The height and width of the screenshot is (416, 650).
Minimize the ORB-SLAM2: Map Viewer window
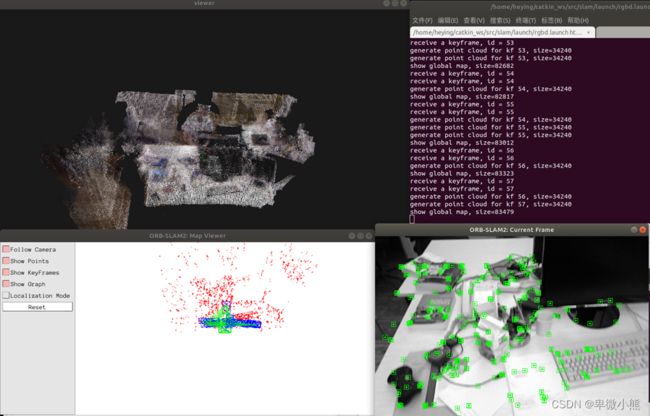(x=352, y=236)
